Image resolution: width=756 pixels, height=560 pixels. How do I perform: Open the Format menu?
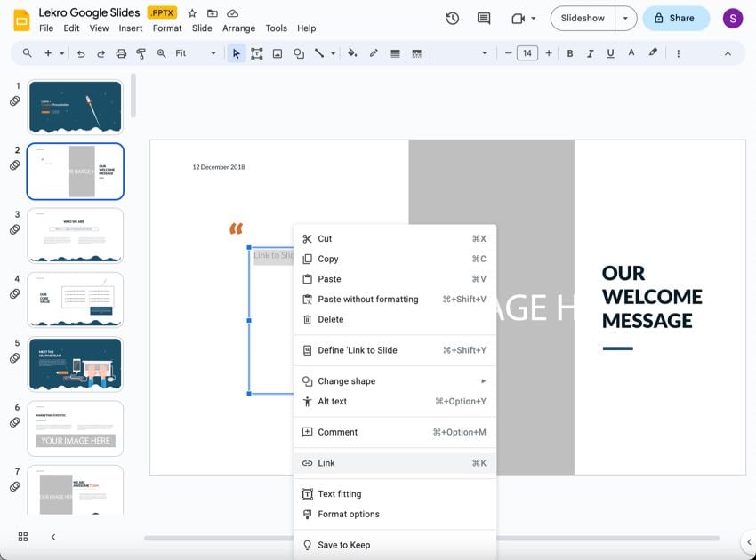167,28
